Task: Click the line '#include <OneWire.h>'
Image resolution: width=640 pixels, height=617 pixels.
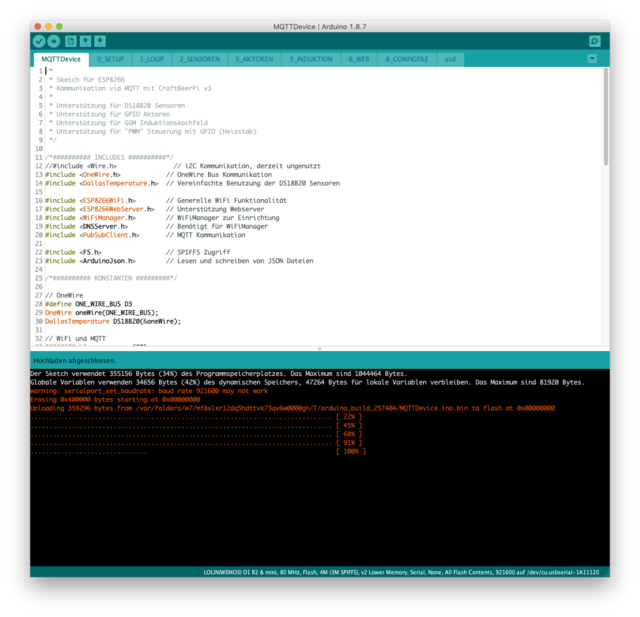Action: pos(83,175)
